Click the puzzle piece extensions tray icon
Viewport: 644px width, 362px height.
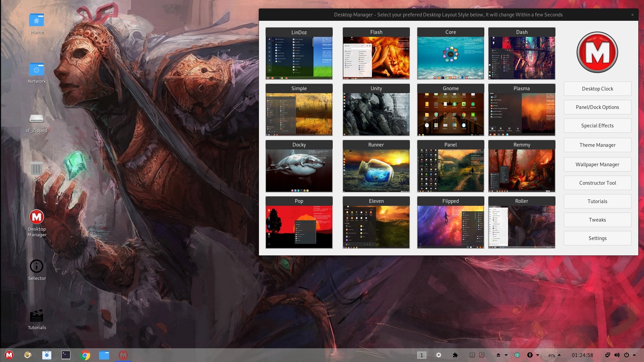[x=455, y=355]
